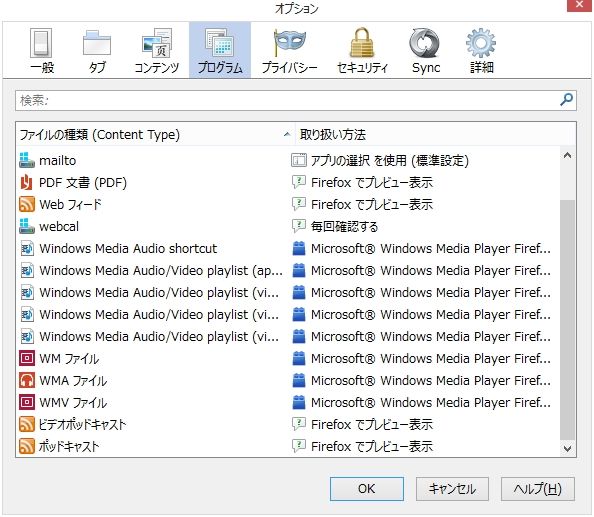Click the Web フィード RSS icon
The height and width of the screenshot is (517, 594).
(27, 205)
